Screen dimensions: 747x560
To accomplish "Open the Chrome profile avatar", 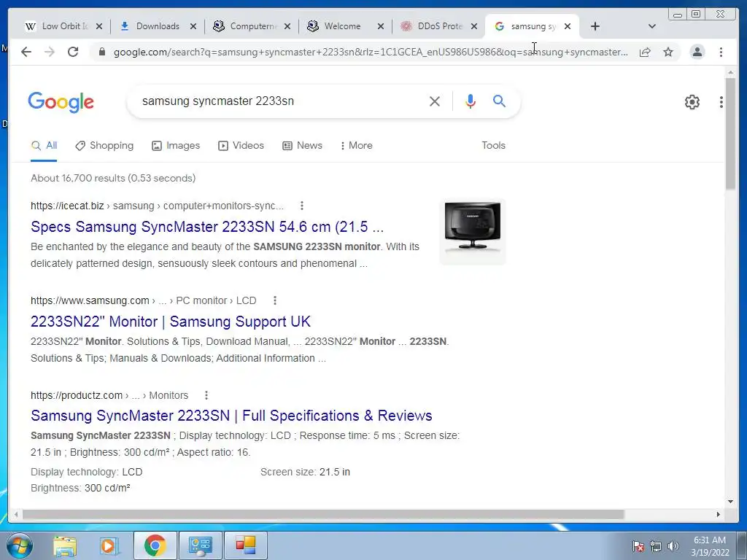I will click(697, 52).
